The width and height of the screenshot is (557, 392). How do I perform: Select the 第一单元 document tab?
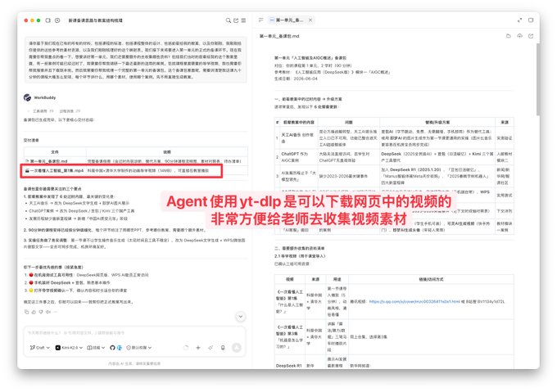(x=287, y=20)
